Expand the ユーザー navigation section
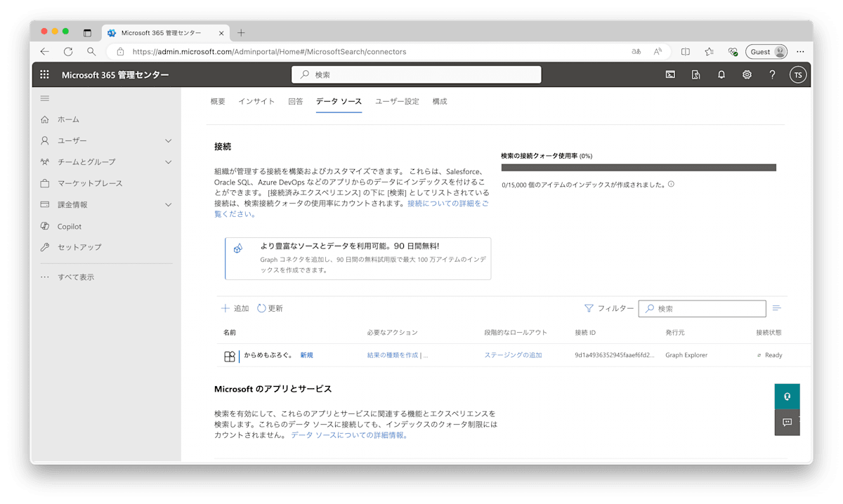This screenshot has width=843, height=504. click(x=168, y=140)
